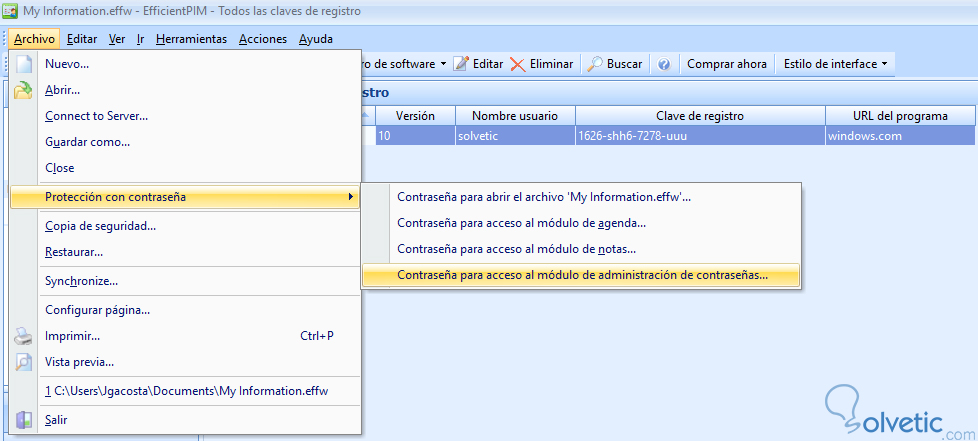Image resolution: width=978 pixels, height=441 pixels.
Task: Choose Copia de seguridad menu entry
Action: point(100,226)
